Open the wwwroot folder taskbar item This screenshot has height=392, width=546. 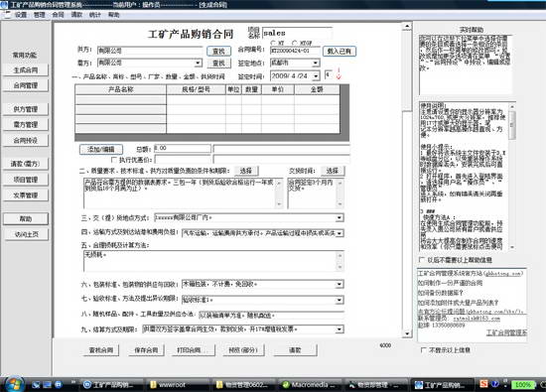[178, 385]
